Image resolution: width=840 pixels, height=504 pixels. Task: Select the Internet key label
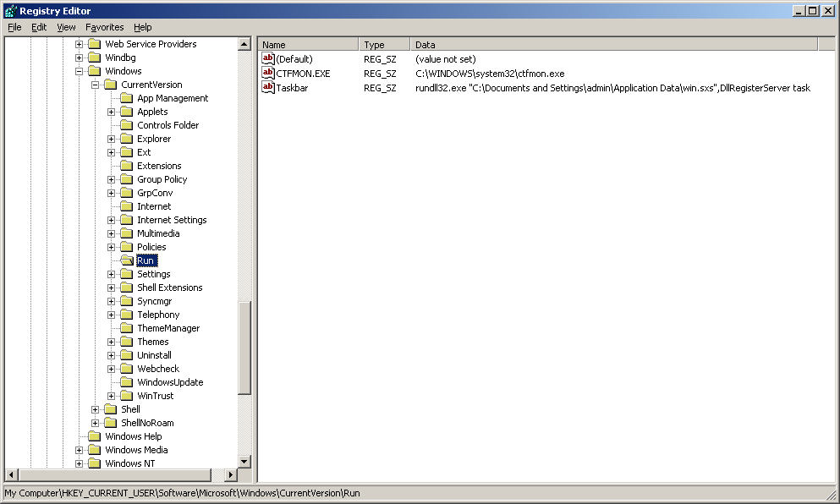[x=154, y=206]
